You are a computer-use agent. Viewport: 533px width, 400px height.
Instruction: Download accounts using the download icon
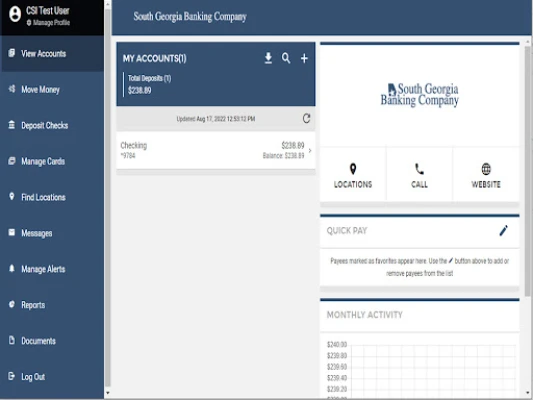click(268, 58)
